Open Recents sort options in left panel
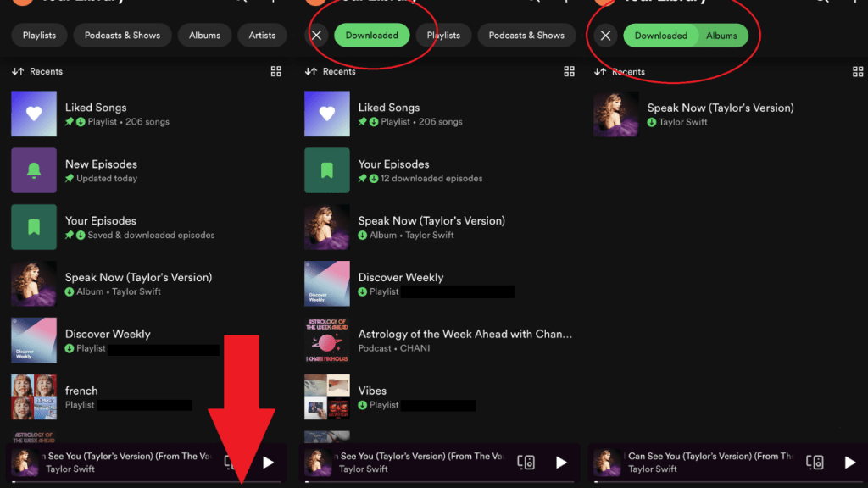The height and width of the screenshot is (488, 868). tap(37, 71)
